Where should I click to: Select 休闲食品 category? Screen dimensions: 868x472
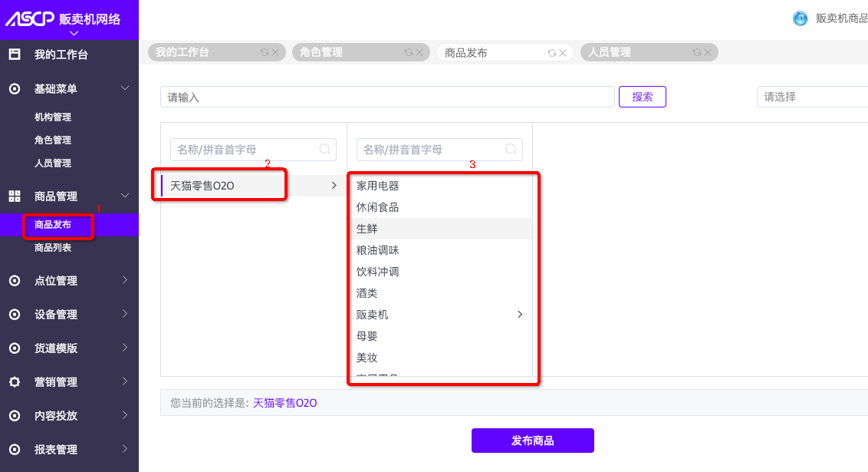439,207
